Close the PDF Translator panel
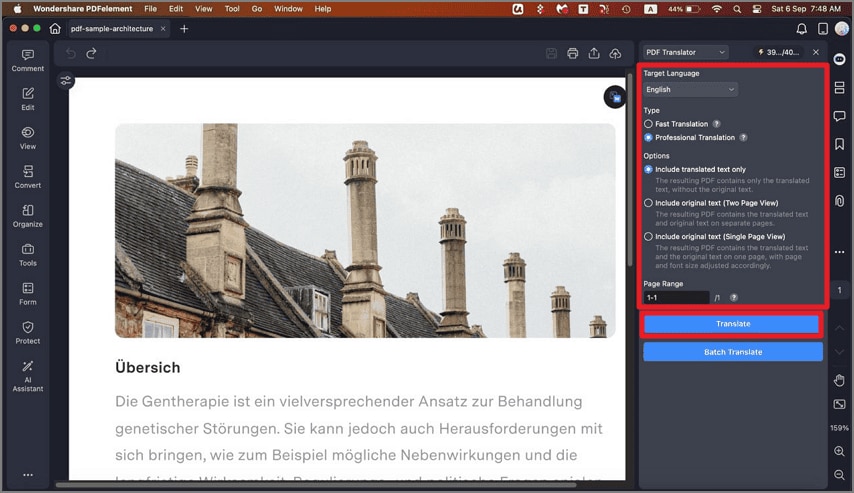This screenshot has width=854, height=493. [x=815, y=52]
